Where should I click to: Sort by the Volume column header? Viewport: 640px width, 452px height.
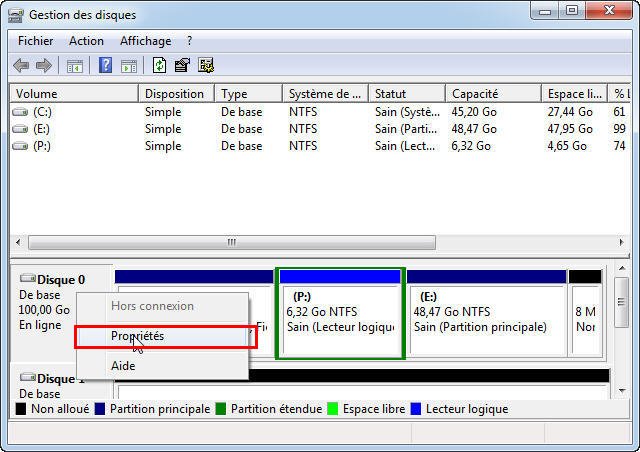coord(74,94)
